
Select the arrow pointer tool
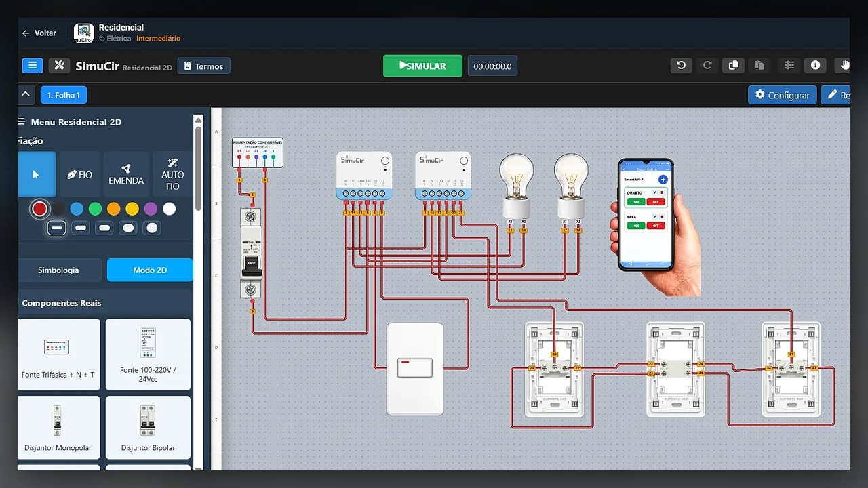(x=36, y=174)
